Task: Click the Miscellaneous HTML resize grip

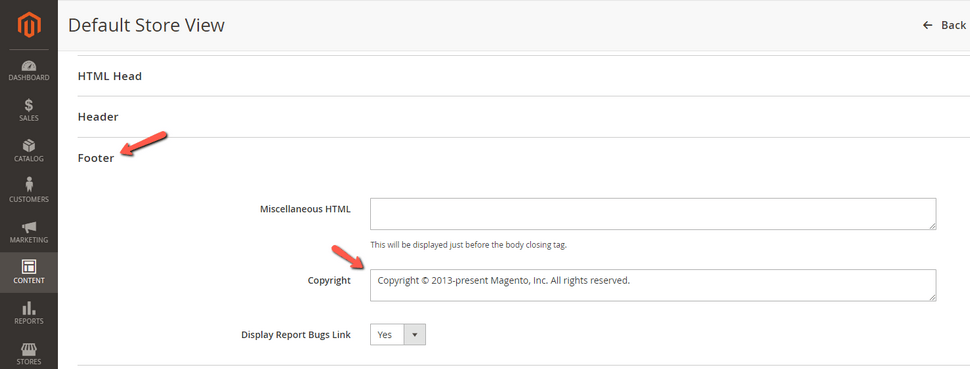Action: coord(932,225)
